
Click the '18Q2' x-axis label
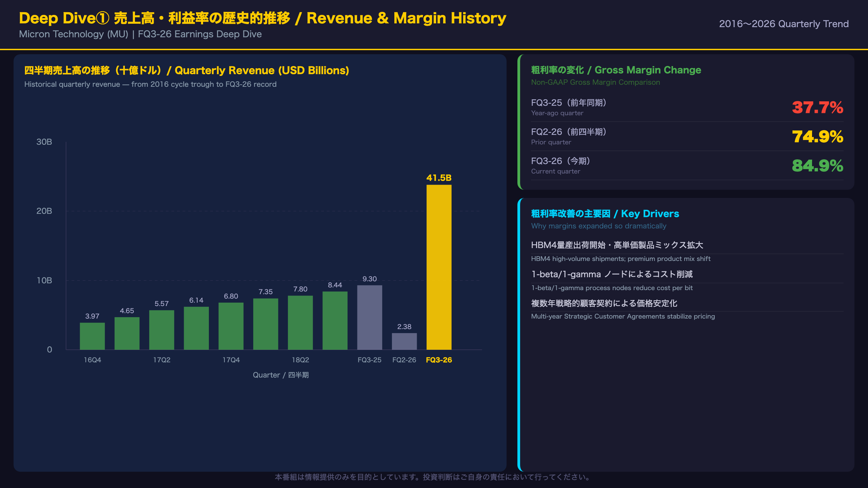click(x=300, y=360)
